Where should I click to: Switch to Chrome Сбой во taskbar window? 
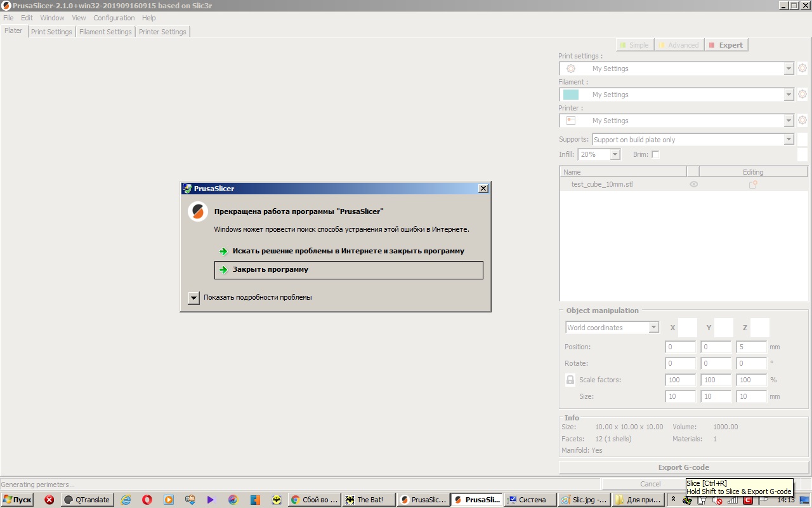(314, 500)
